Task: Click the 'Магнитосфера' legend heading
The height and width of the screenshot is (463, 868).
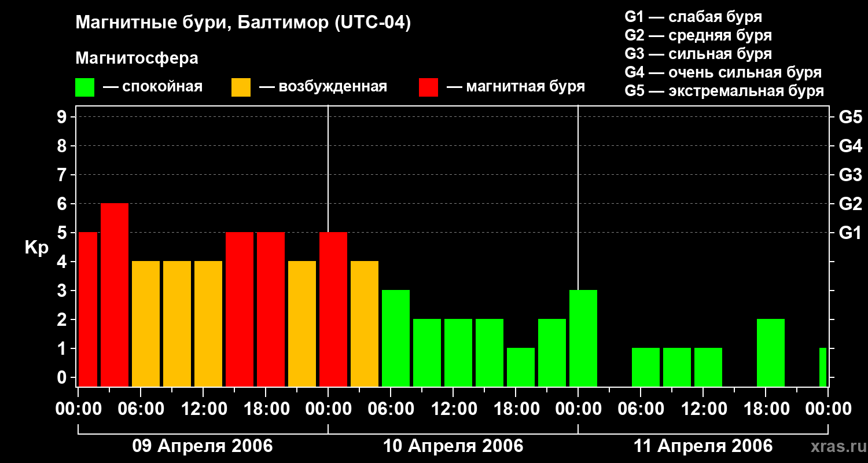Action: (137, 58)
